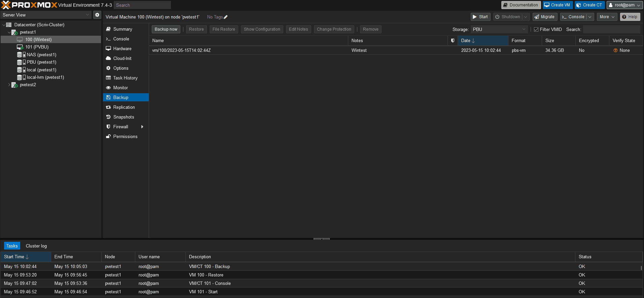Click Show Configuration button
Screen dimensions: 644x298
pos(262,29)
